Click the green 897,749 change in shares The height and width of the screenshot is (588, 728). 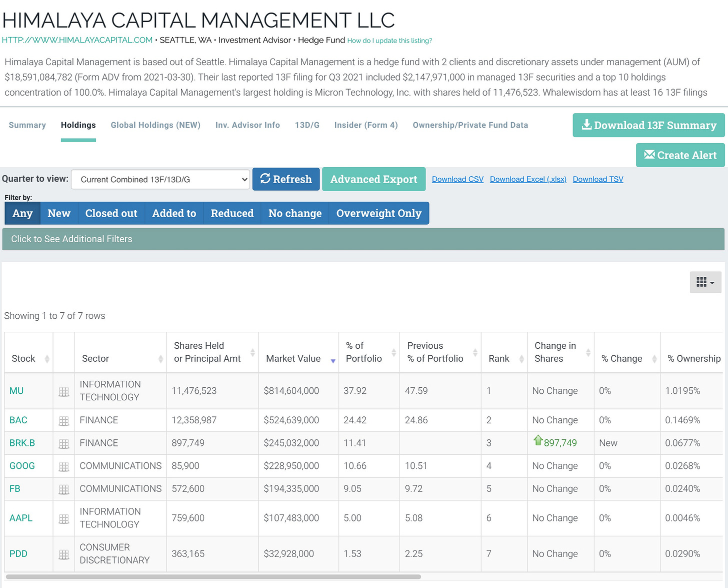560,443
